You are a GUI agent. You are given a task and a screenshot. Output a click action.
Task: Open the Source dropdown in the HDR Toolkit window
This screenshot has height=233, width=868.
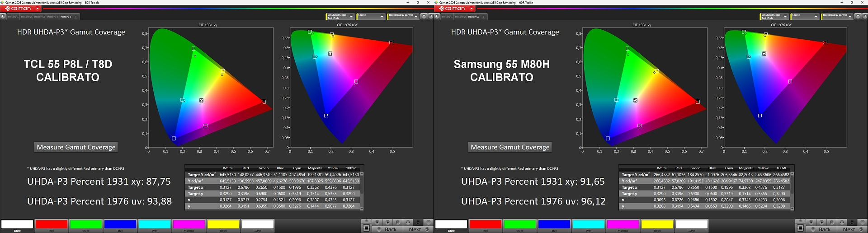(805, 16)
